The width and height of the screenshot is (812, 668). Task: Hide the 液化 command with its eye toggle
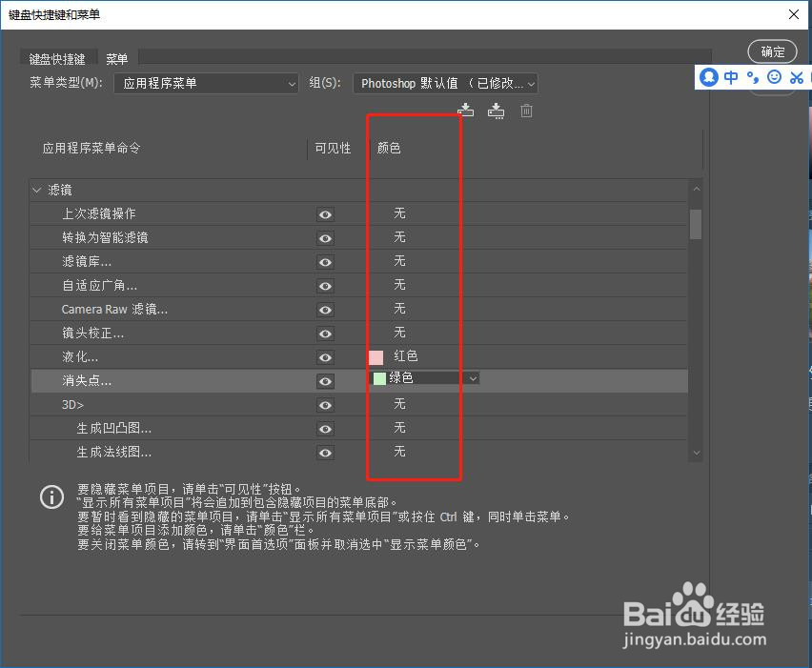pyautogui.click(x=325, y=356)
